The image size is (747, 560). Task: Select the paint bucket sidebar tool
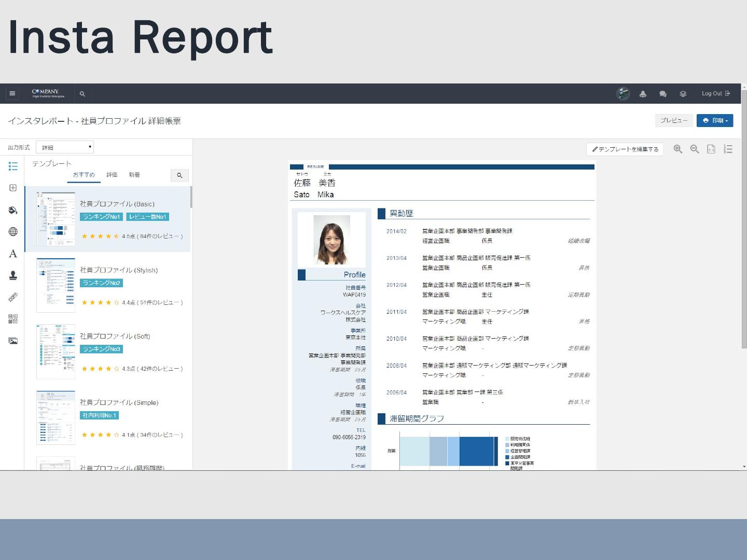(x=13, y=210)
